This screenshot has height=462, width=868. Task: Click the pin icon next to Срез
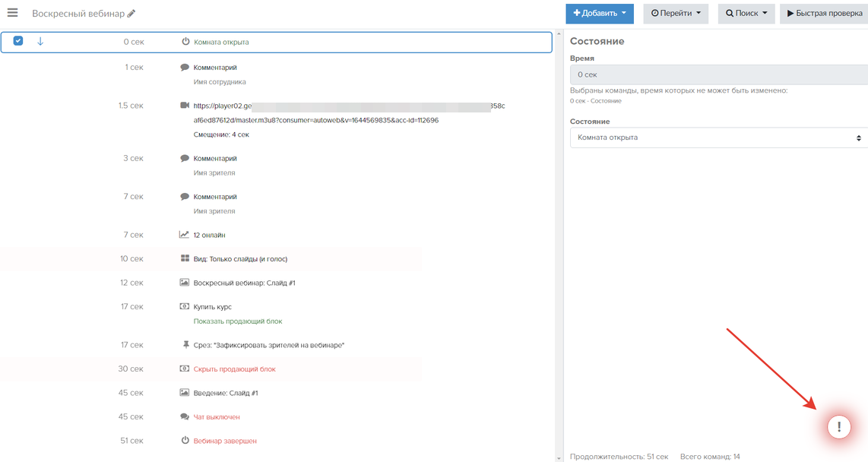coord(185,345)
